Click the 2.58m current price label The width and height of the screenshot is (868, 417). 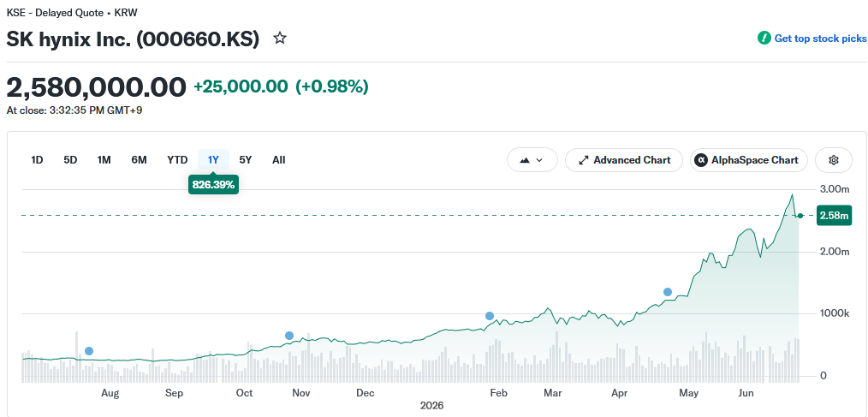point(835,216)
